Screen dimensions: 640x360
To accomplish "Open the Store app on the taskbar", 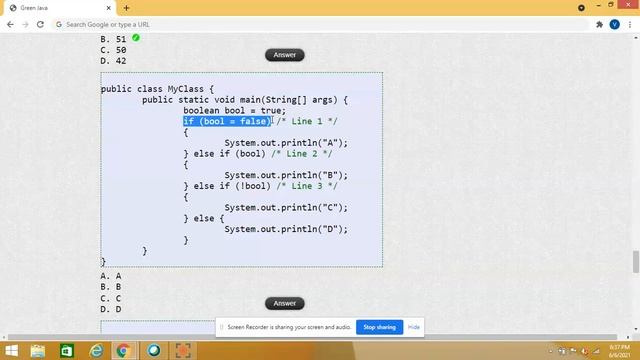I will 67,351.
